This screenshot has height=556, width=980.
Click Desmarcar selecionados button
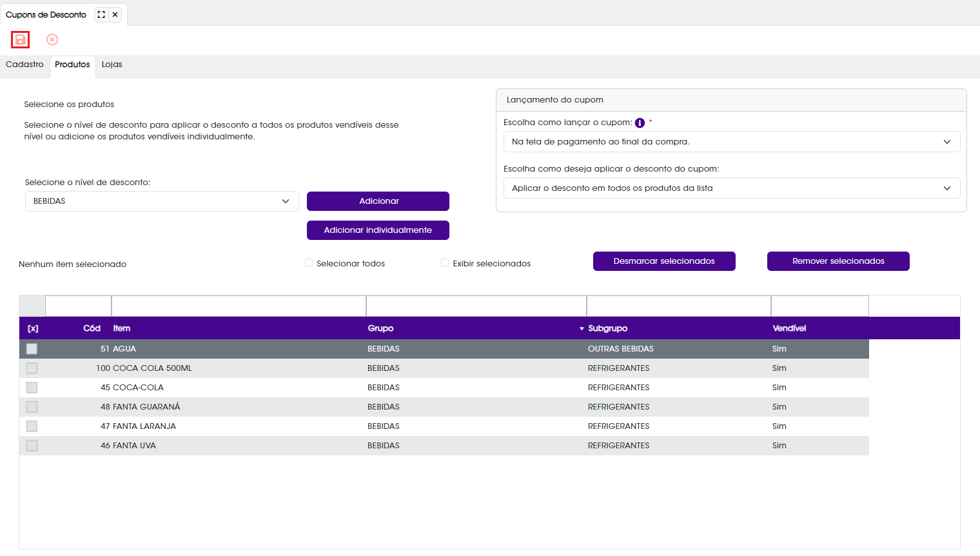(x=664, y=261)
